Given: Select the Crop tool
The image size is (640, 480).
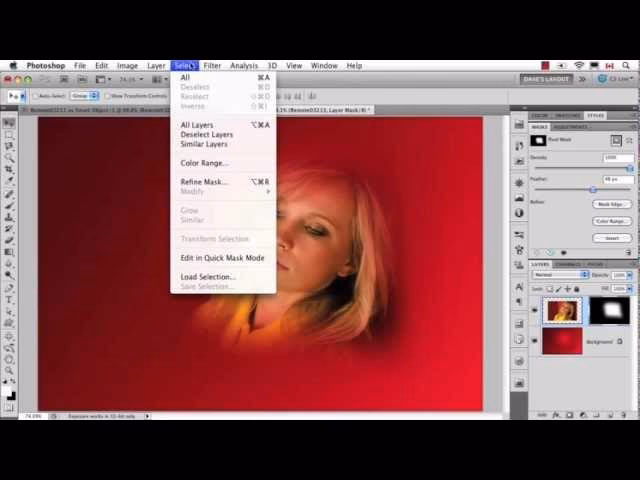Looking at the screenshot, I should (x=9, y=169).
